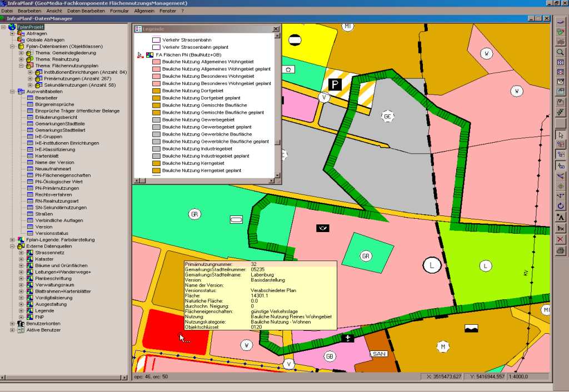Open the Formular menu
This screenshot has height=392, width=569.
pyautogui.click(x=119, y=11)
